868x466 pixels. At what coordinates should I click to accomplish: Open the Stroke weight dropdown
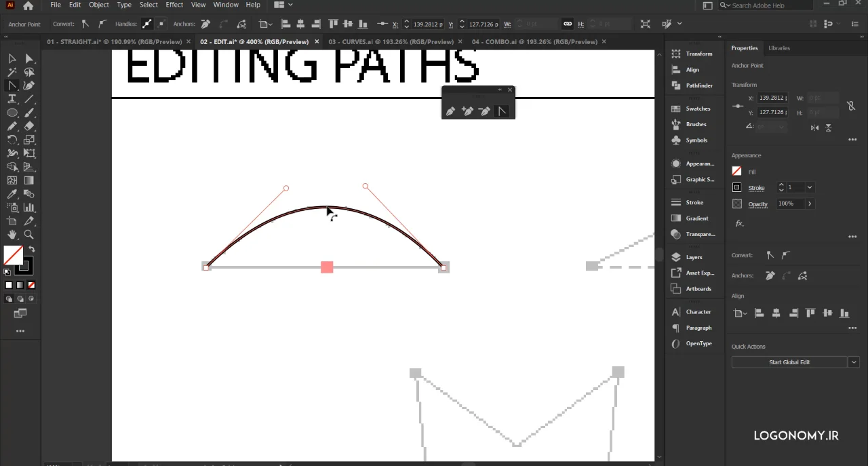coord(810,187)
